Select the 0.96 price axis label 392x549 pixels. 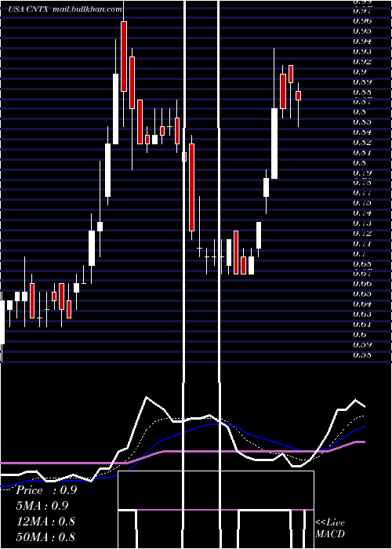pyautogui.click(x=361, y=20)
